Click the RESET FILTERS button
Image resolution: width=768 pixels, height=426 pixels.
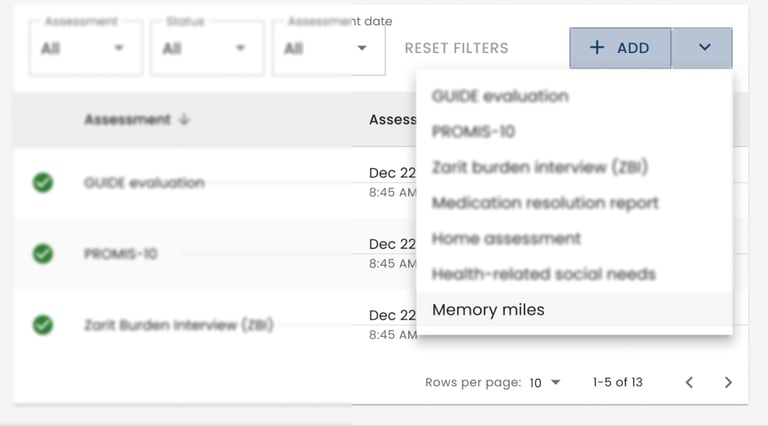point(456,48)
